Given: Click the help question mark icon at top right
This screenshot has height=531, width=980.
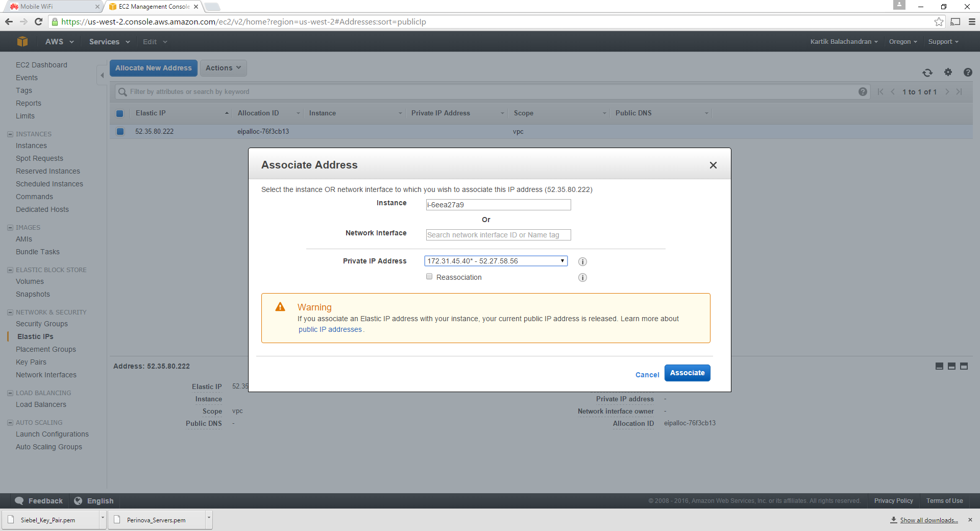Looking at the screenshot, I should click(967, 73).
